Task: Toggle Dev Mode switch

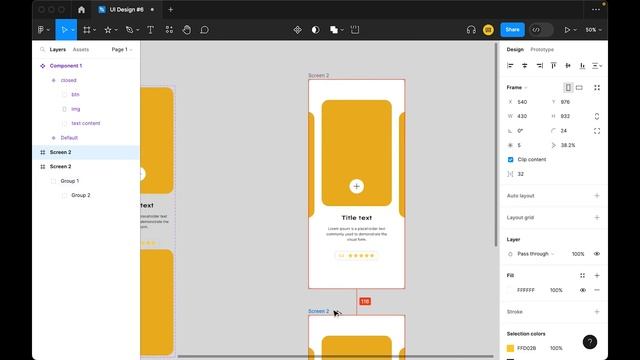Action: click(541, 30)
